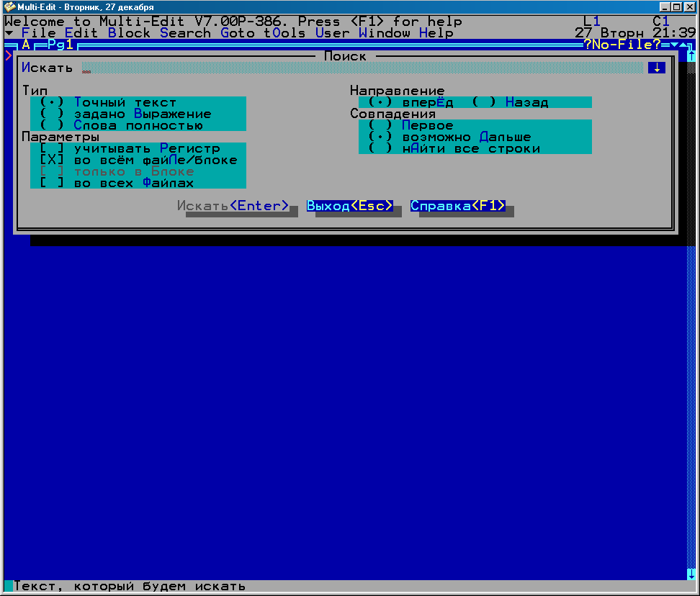Click the editor scrollbar up arrow
Viewport: 700px width, 596px height.
[x=691, y=56]
